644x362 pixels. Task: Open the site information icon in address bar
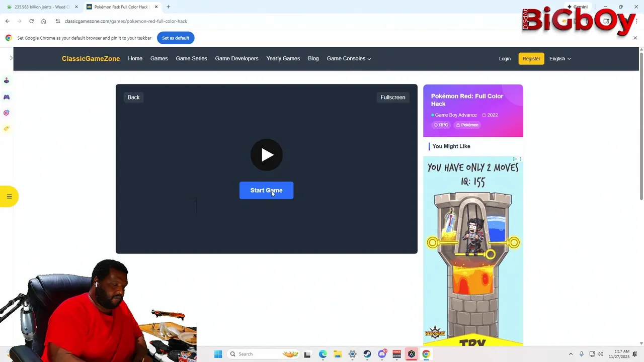[58, 21]
